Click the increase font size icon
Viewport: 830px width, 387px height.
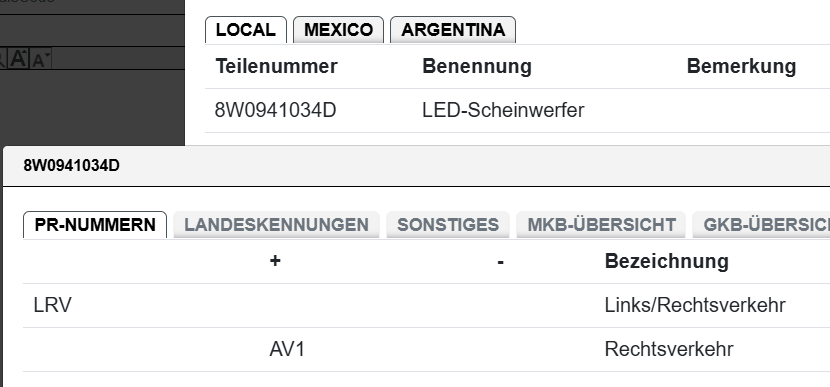[x=19, y=58]
